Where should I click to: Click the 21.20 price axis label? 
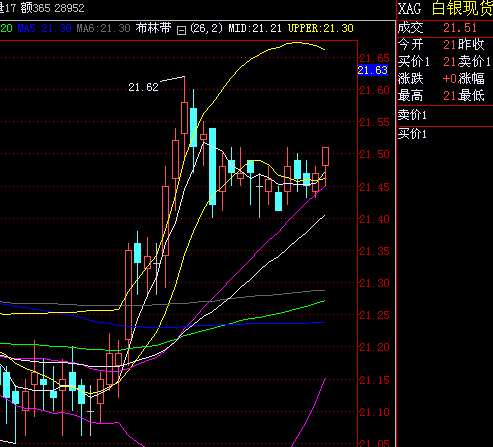[x=374, y=347]
